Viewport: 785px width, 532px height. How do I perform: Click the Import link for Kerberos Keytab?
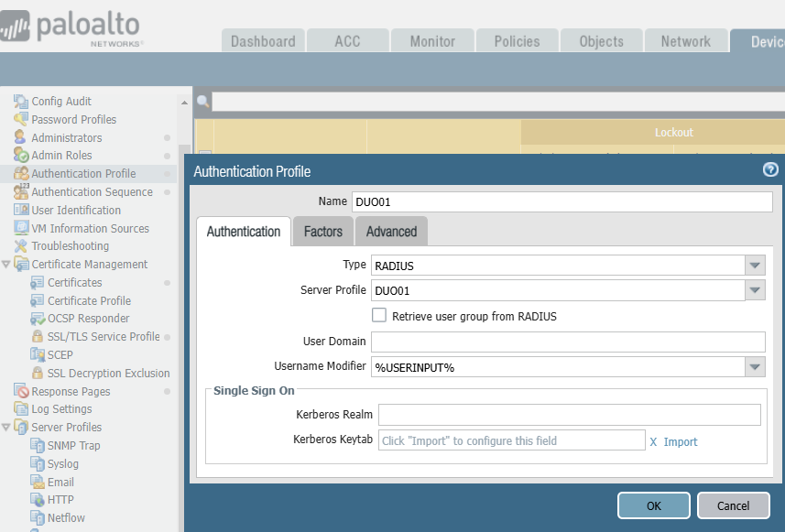[x=681, y=442]
